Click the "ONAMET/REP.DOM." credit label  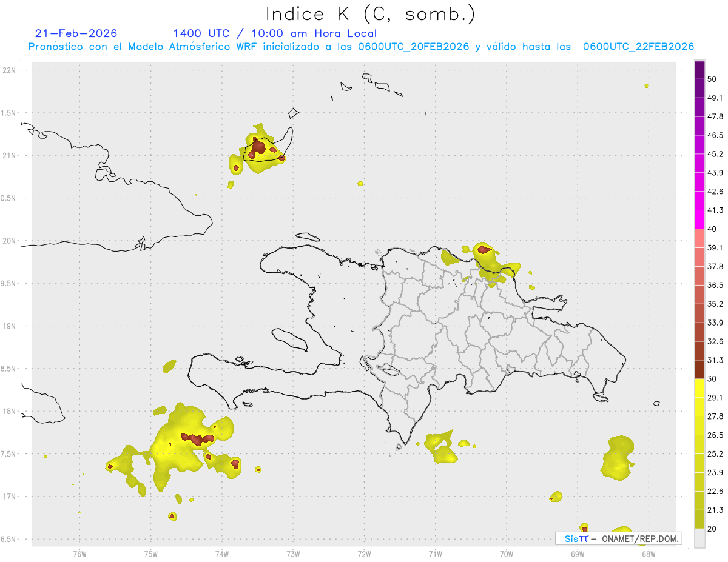point(641,538)
